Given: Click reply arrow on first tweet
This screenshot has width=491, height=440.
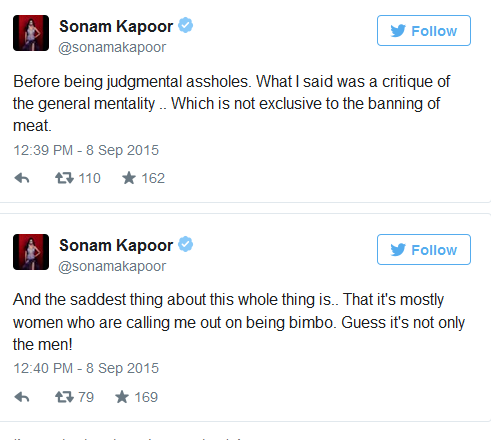Looking at the screenshot, I should (x=22, y=178).
